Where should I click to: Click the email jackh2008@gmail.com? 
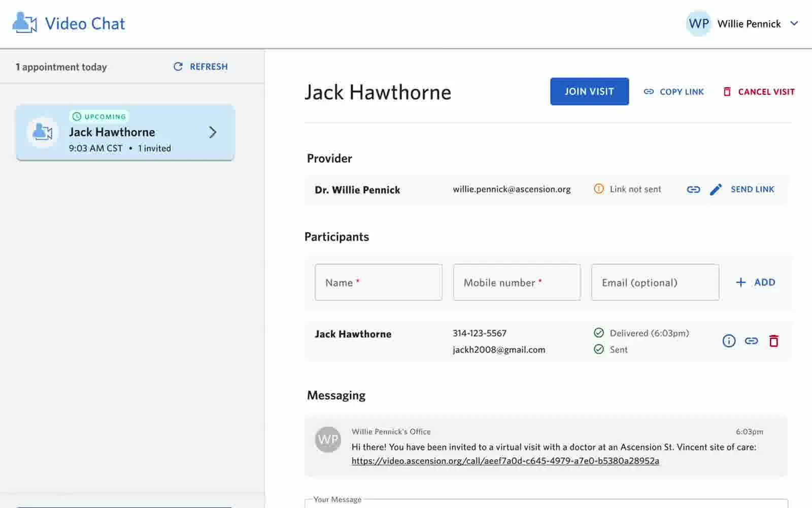coord(499,350)
